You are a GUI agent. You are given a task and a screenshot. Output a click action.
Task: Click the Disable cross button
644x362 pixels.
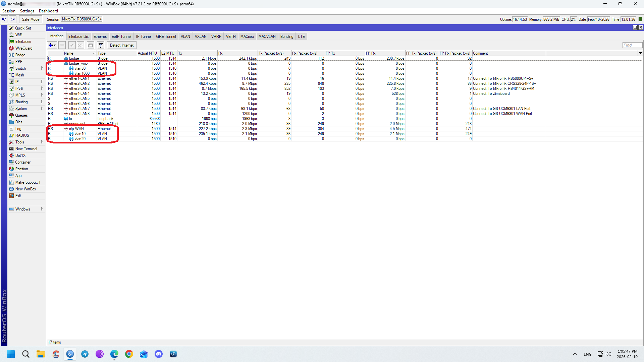[x=80, y=45]
